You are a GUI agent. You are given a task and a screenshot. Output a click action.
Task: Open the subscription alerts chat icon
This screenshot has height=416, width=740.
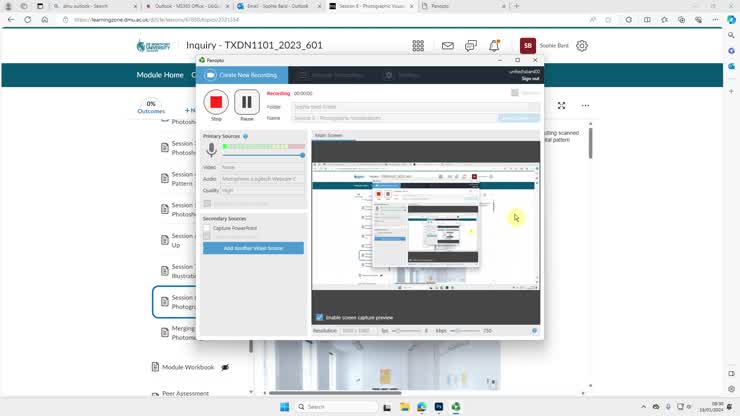(471, 46)
